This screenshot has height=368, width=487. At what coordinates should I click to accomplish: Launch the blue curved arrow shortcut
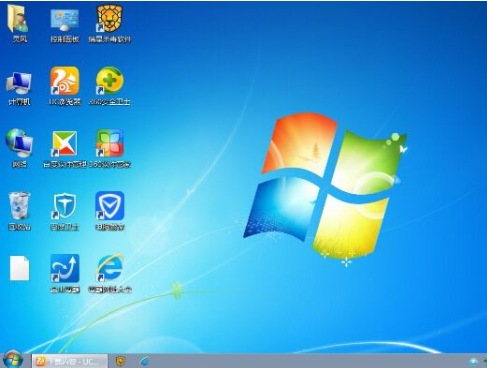(x=65, y=273)
